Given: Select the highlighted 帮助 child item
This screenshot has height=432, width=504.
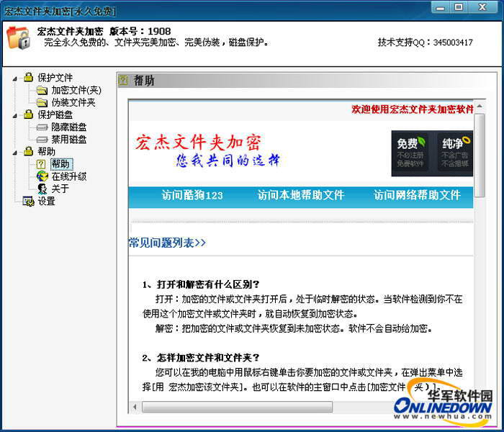Looking at the screenshot, I should coord(61,164).
